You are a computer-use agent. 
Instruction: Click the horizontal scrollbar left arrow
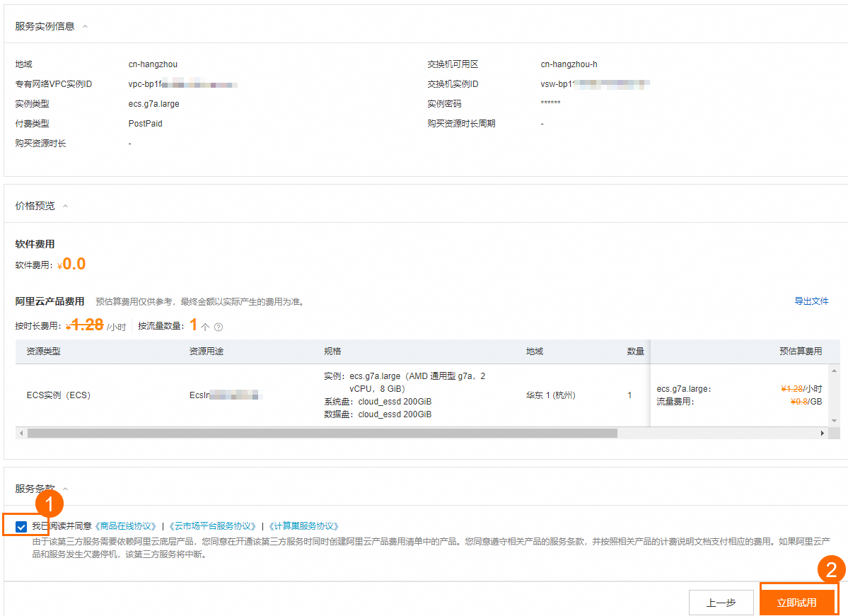click(21, 434)
